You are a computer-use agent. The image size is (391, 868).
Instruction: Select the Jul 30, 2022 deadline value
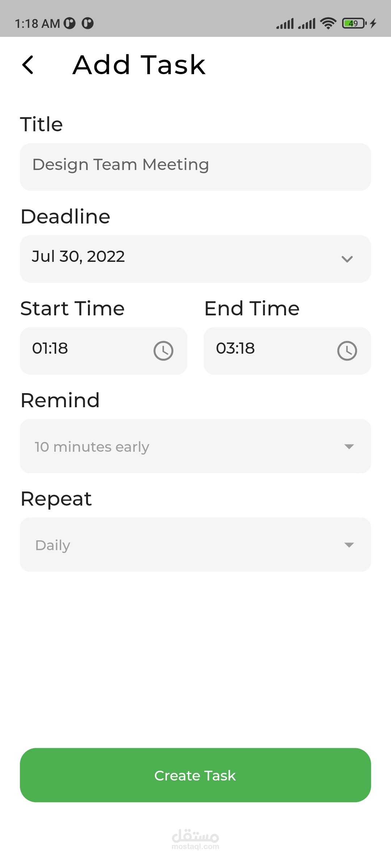coord(78,256)
